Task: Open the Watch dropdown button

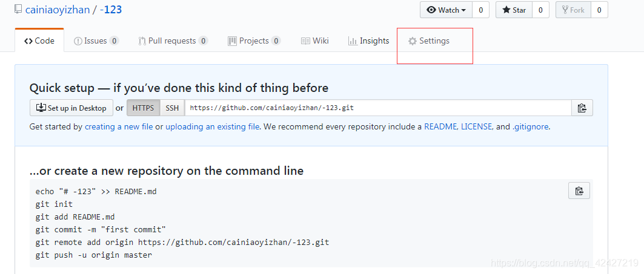Action: (x=446, y=10)
